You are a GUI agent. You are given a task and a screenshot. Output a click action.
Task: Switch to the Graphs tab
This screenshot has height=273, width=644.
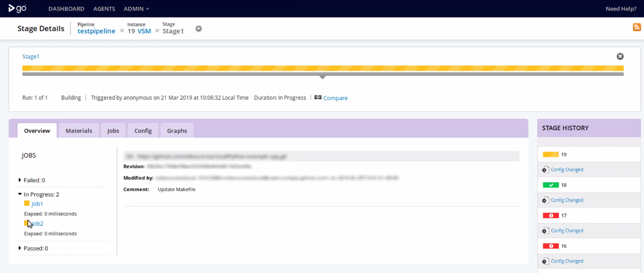click(177, 130)
